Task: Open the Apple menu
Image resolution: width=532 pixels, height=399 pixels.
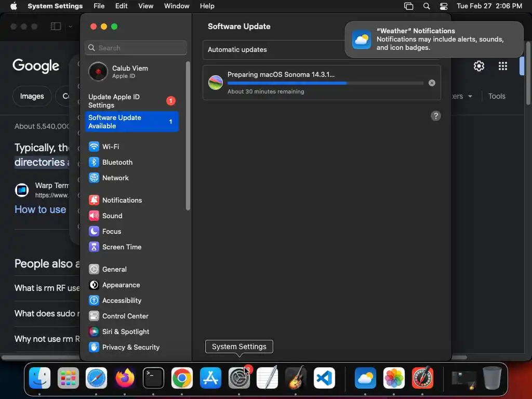Action: [14, 6]
